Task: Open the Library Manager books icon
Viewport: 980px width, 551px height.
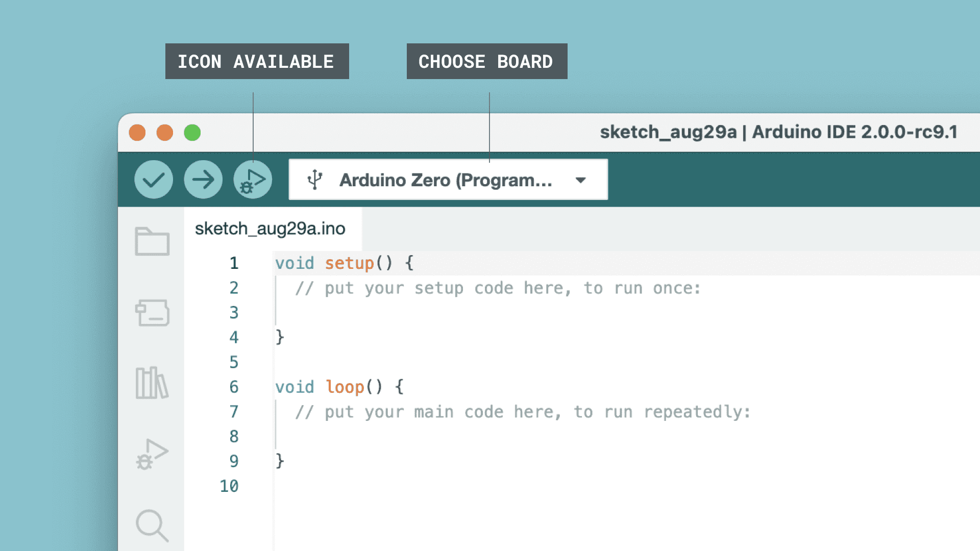Action: point(152,383)
